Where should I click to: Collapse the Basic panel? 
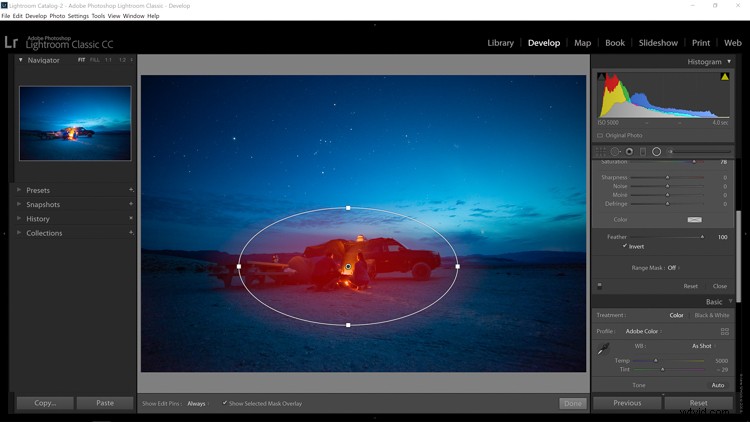[x=730, y=301]
